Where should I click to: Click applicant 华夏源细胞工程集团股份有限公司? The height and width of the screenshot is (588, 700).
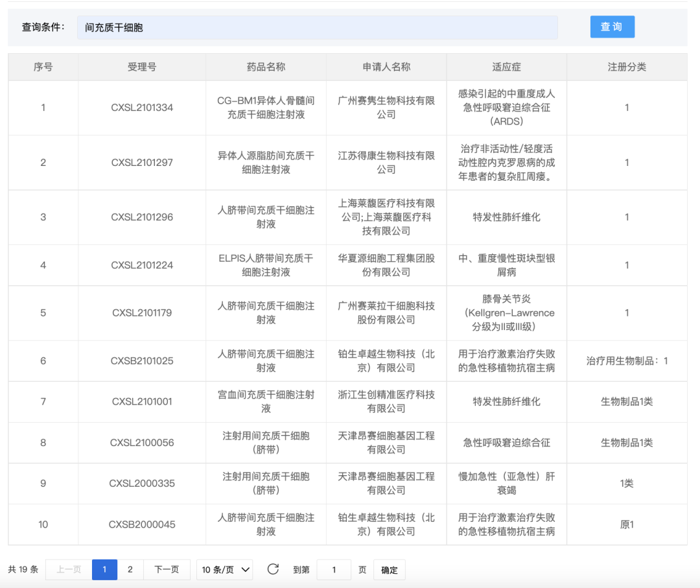click(x=386, y=265)
